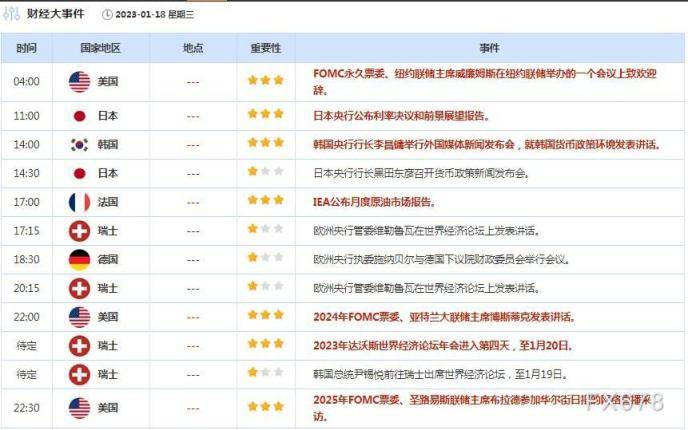This screenshot has height=430, width=688.
Task: Click the 欧洲央行执委施纳贝尔 meeting event text
Action: [441, 260]
